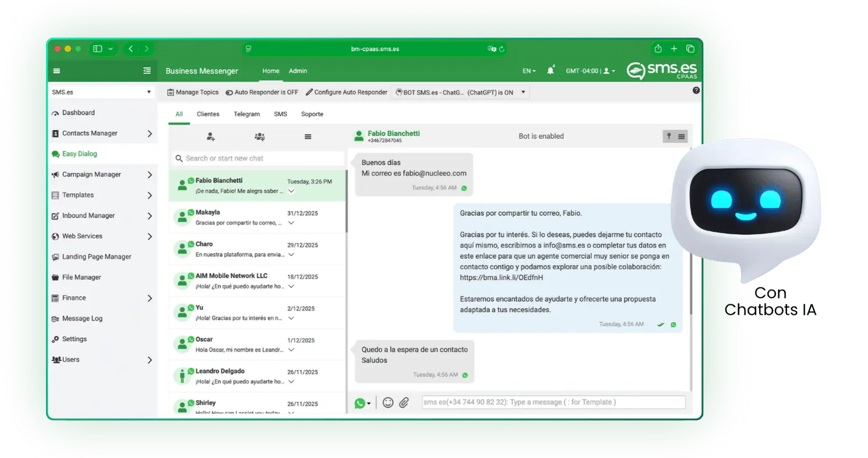Viewport: 868px width, 458px height.
Task: Expand Web Services submenu chevron
Action: pyautogui.click(x=150, y=236)
